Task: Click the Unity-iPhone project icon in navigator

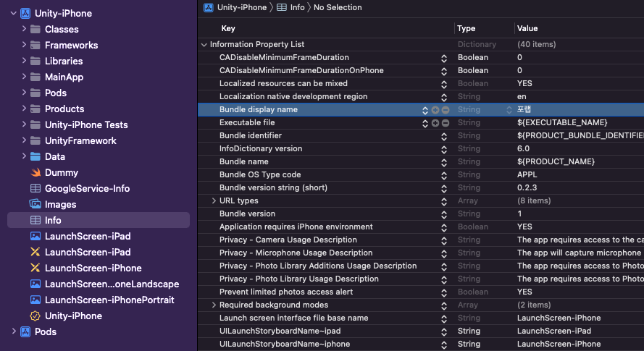Action: (25, 13)
